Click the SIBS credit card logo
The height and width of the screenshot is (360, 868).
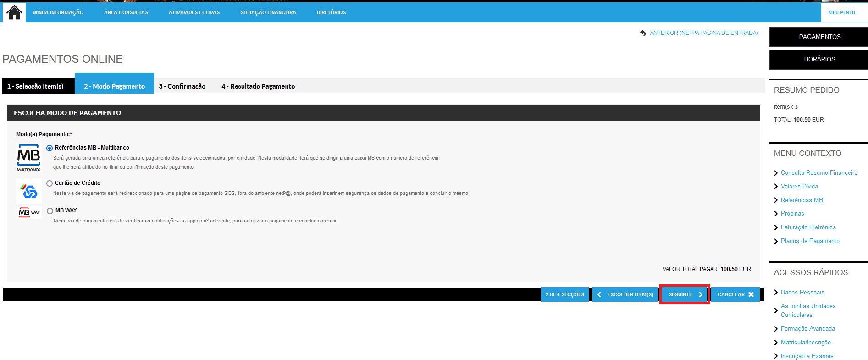coord(29,191)
